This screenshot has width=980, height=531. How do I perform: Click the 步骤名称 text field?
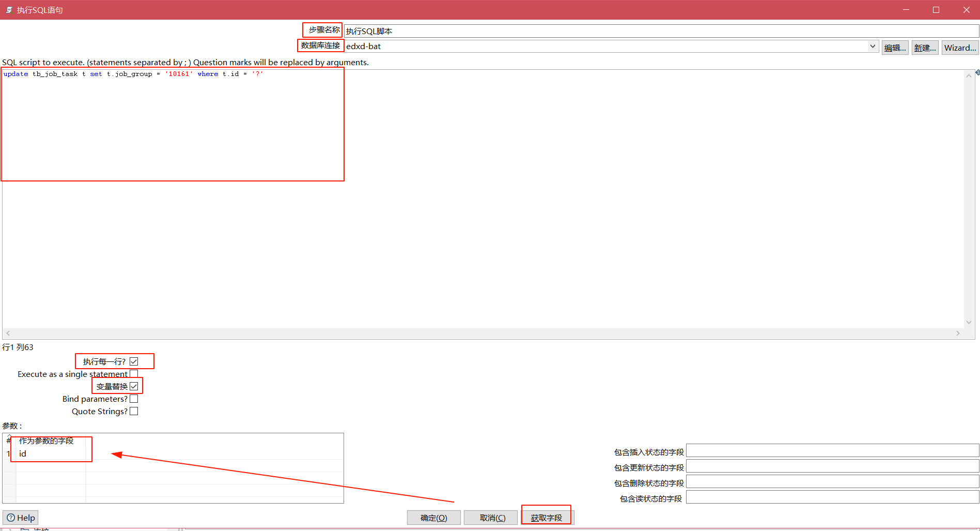point(660,31)
